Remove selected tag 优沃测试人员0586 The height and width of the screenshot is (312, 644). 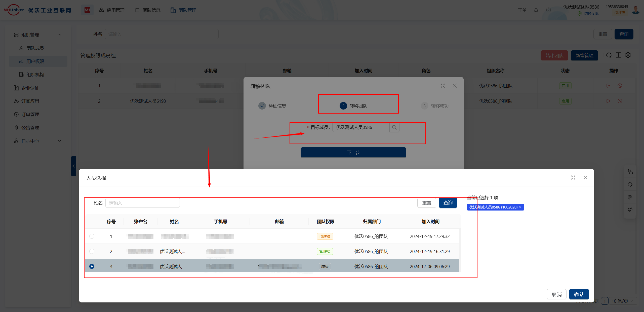[520, 207]
